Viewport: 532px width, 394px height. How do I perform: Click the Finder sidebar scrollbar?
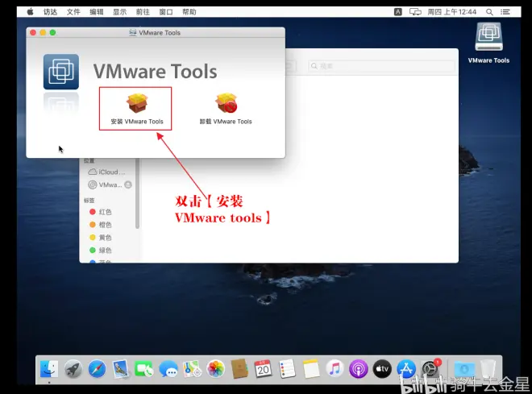coord(137,193)
